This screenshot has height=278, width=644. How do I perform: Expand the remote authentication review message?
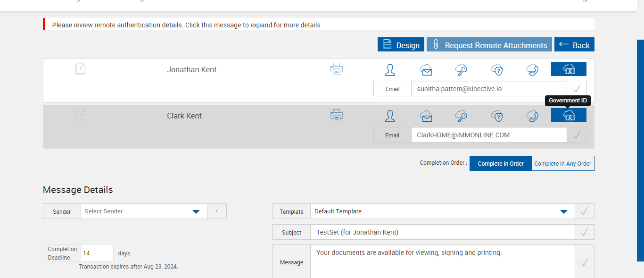pos(186,25)
